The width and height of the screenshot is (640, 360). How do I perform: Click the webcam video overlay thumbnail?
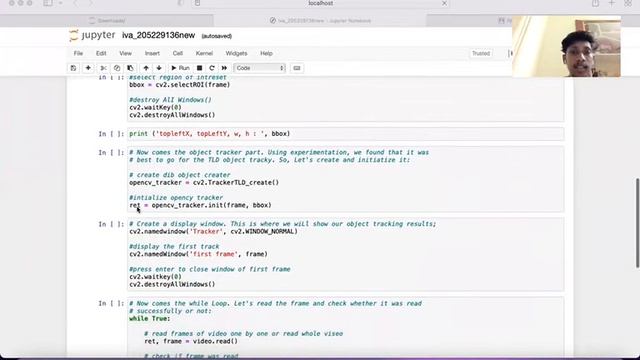[x=567, y=47]
